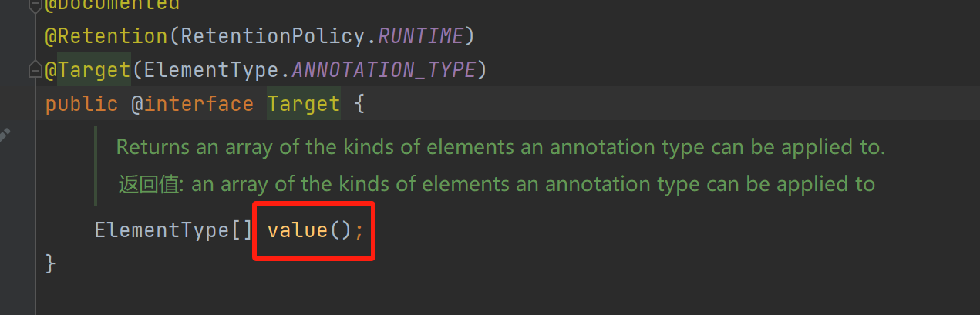
Task: Place the cursor on the Target interface name
Action: (x=304, y=104)
